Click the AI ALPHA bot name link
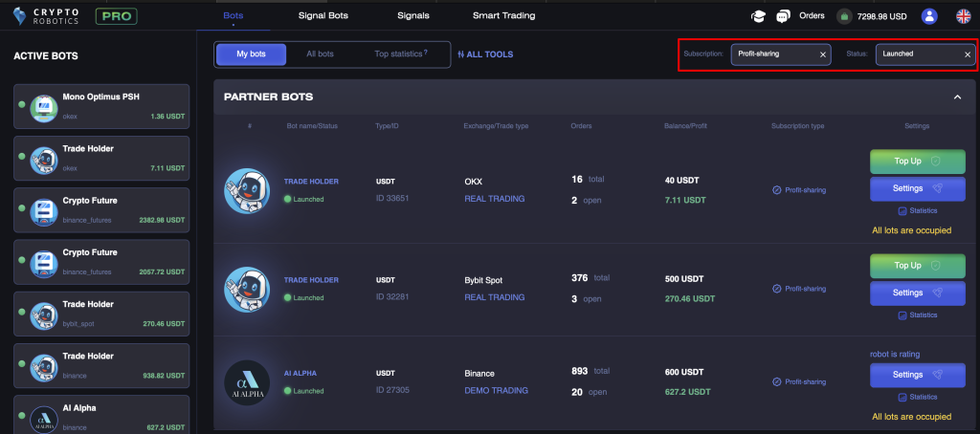980x434 pixels. (300, 374)
